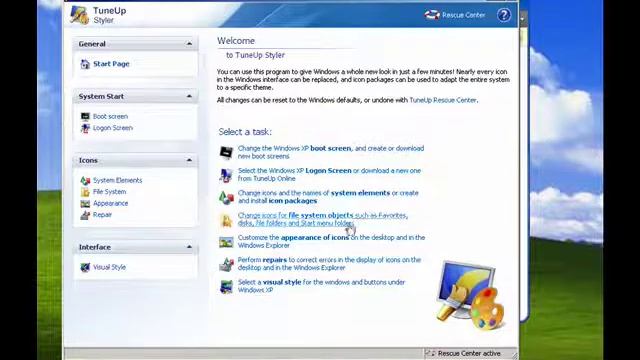Select 'Select the Windows XP Logon Screen' task
The image size is (640, 360).
pyautogui.click(x=329, y=175)
